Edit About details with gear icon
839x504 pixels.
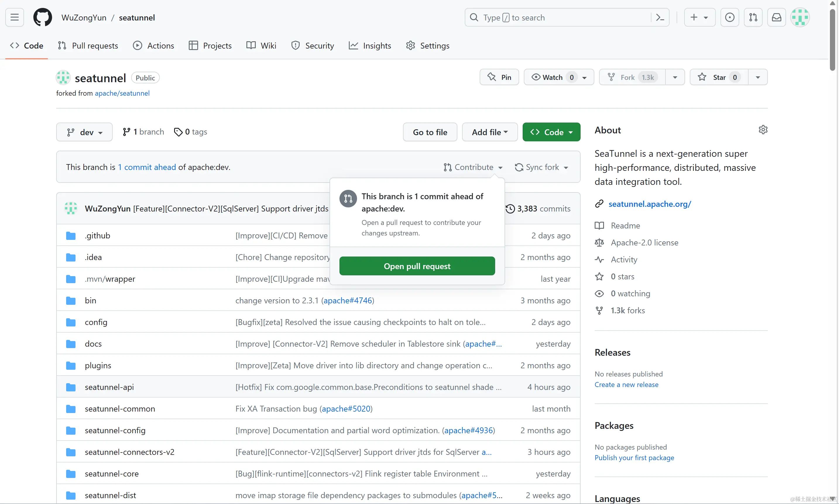coord(763,130)
